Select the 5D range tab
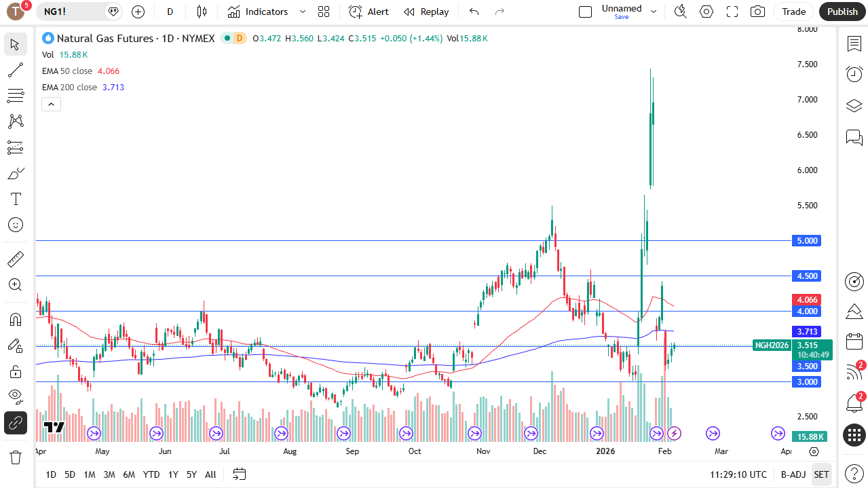868x488 pixels. [70, 474]
